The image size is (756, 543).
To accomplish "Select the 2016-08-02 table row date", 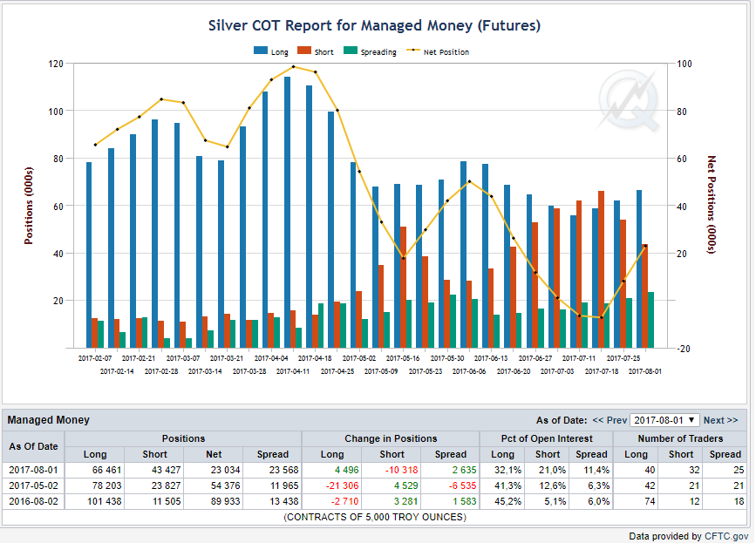I will (x=33, y=501).
